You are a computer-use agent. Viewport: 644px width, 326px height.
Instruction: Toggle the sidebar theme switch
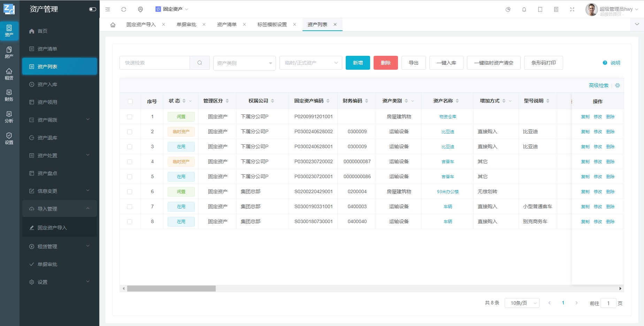(x=92, y=9)
